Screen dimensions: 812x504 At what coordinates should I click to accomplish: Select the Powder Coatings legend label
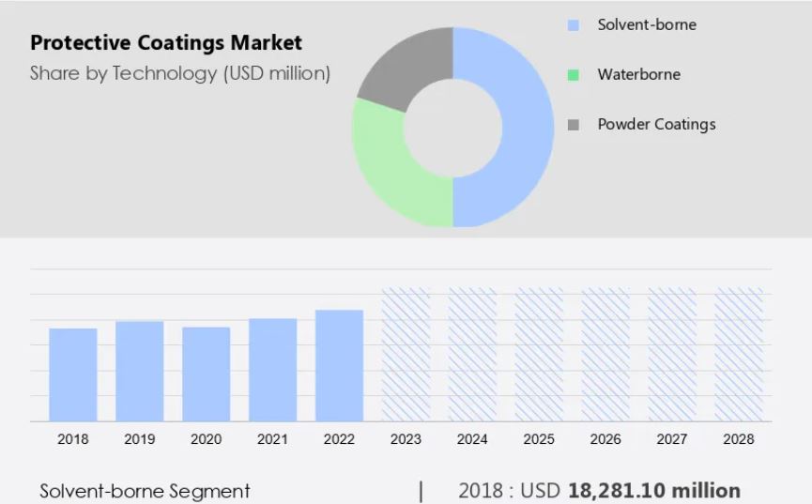(656, 125)
